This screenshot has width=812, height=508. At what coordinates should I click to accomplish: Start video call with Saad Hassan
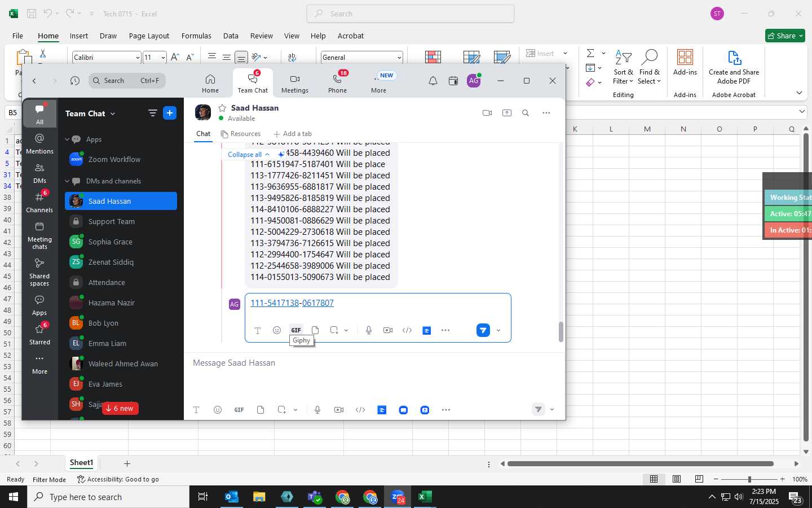[x=487, y=113]
